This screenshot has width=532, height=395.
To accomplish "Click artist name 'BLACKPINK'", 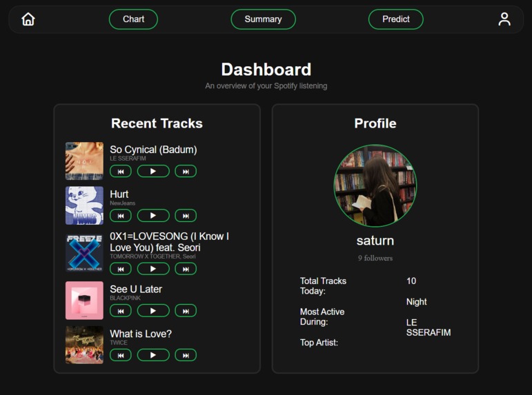I will [125, 298].
